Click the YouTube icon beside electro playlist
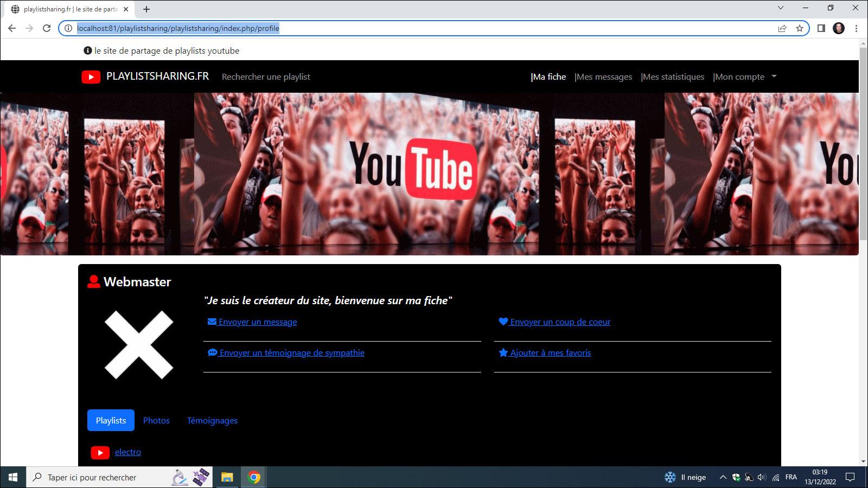Screen dimensions: 868x488 click(100, 452)
